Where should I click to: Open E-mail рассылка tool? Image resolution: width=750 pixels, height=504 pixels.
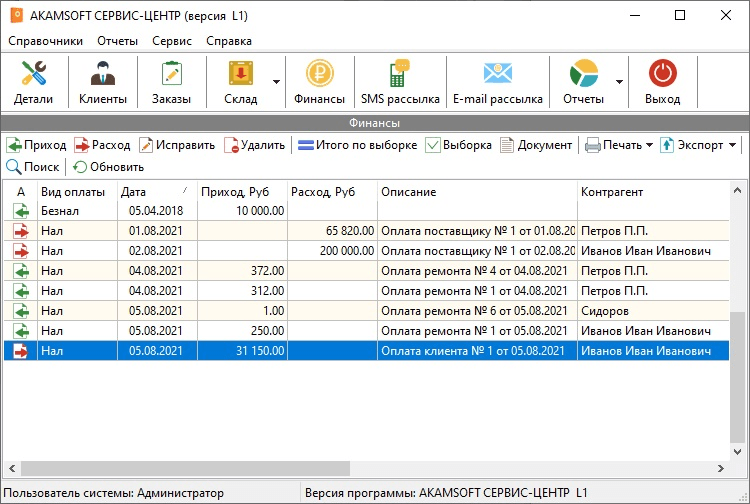497,82
